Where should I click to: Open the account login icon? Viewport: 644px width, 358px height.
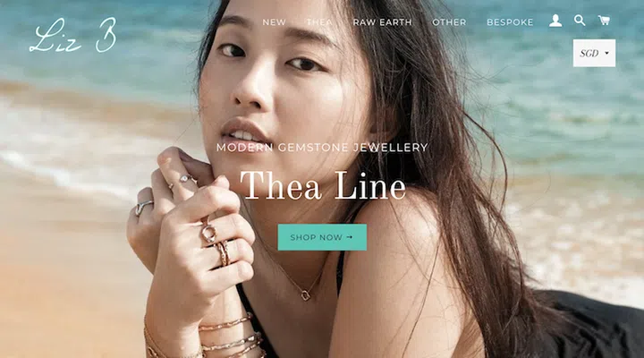click(x=555, y=21)
